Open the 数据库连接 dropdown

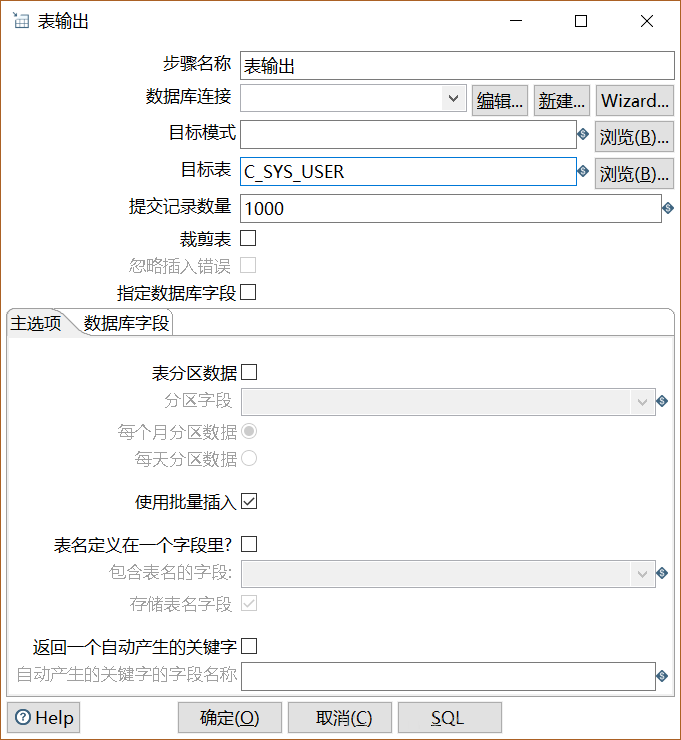[x=353, y=98]
